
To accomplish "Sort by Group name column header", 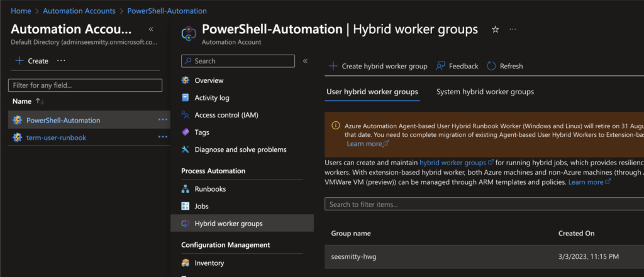I will click(351, 233).
